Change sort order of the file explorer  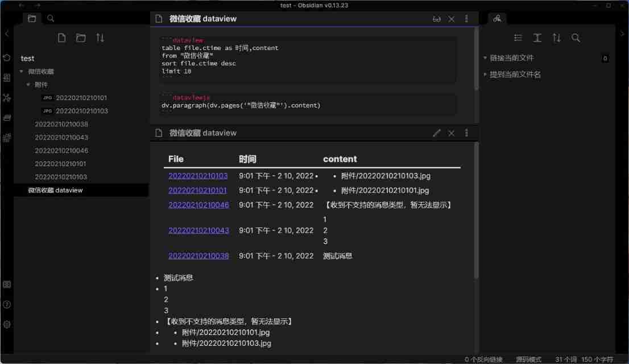(x=101, y=38)
